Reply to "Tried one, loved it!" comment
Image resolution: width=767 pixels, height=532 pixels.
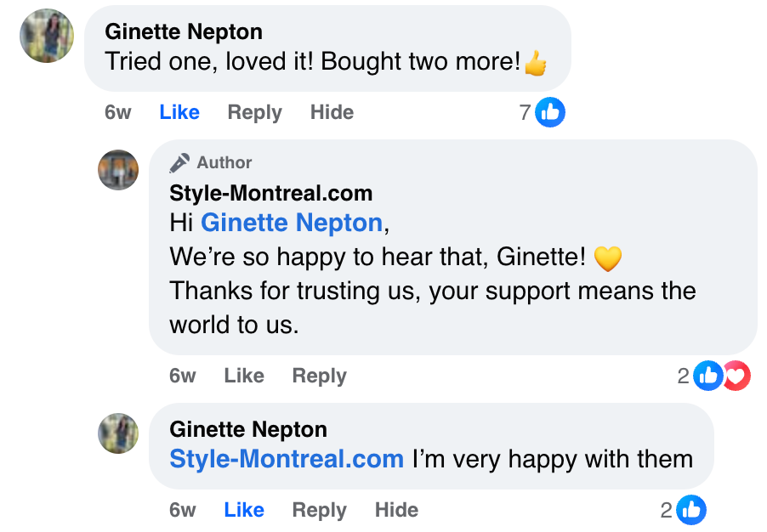pyautogui.click(x=254, y=112)
